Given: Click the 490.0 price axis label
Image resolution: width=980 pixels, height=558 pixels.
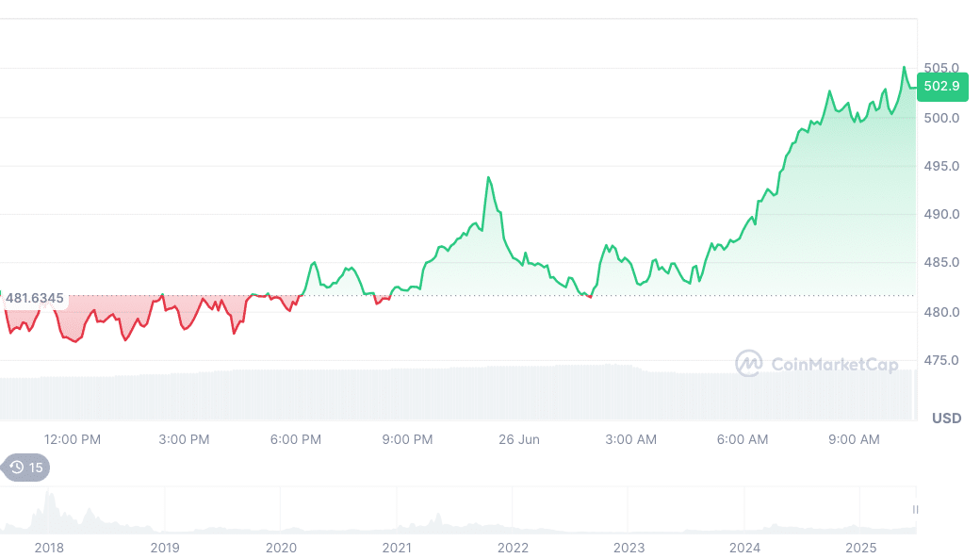Looking at the screenshot, I should [941, 214].
